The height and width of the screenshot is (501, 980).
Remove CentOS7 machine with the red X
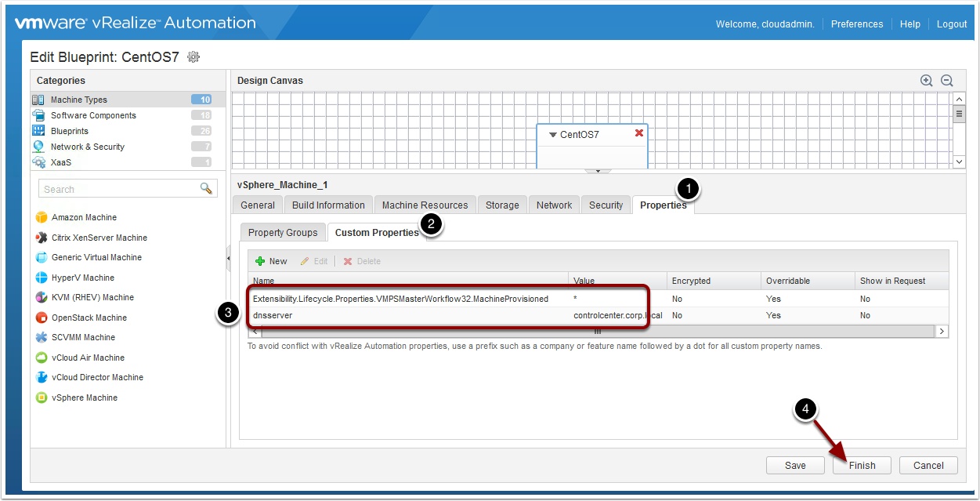(x=639, y=133)
